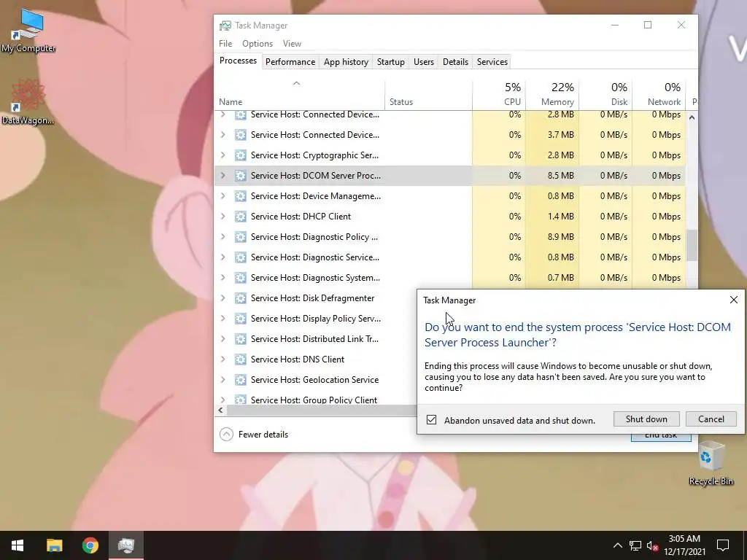The width and height of the screenshot is (747, 560).
Task: Click the Shut down button
Action: [x=646, y=419]
